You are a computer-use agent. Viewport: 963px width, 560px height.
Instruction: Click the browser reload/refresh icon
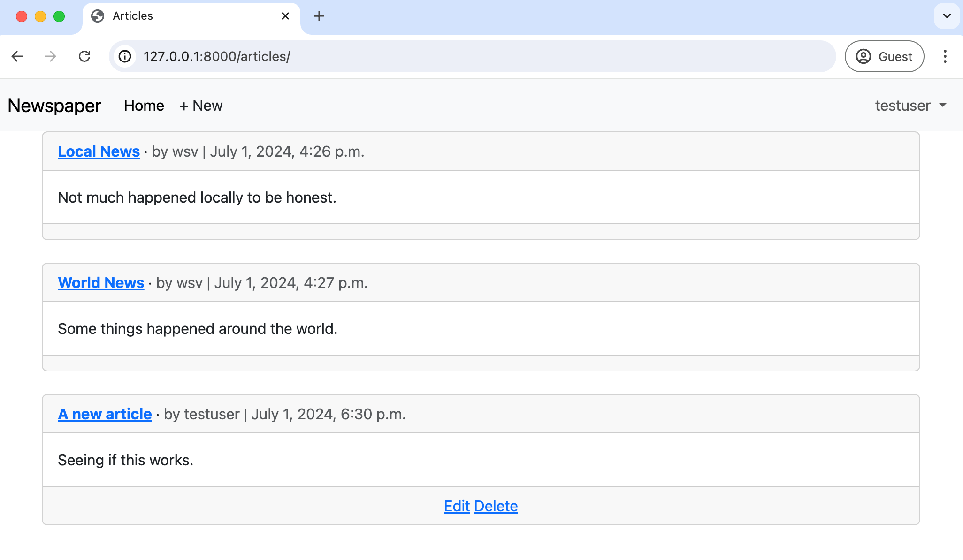85,56
